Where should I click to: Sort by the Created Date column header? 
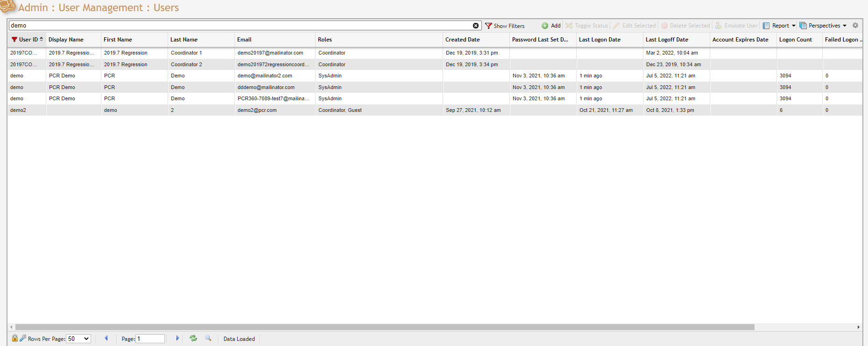[x=462, y=40]
